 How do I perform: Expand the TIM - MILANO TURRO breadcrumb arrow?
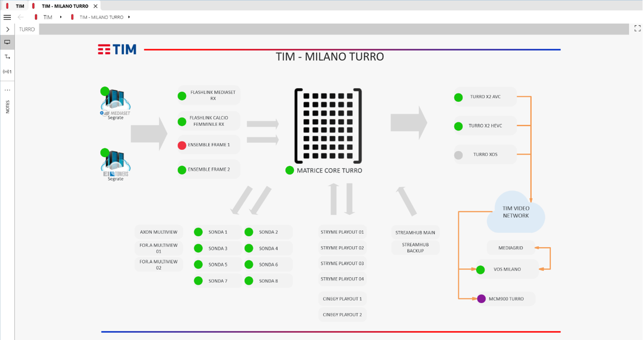[x=129, y=17]
